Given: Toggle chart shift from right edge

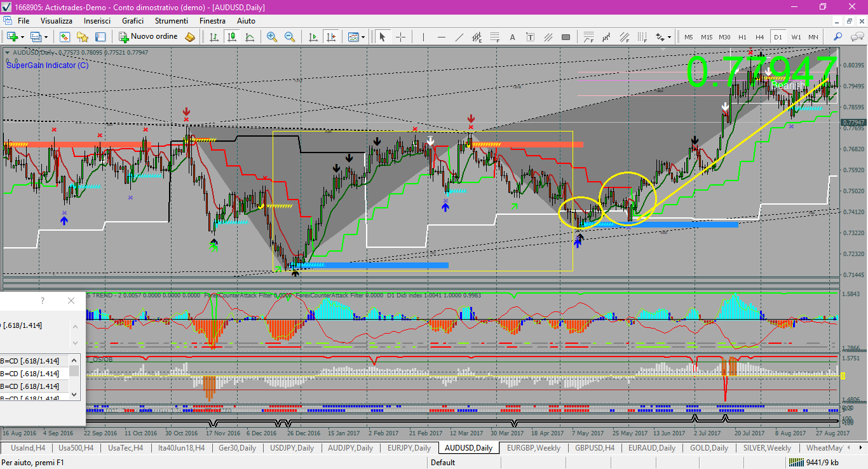Looking at the screenshot, I should (331, 37).
